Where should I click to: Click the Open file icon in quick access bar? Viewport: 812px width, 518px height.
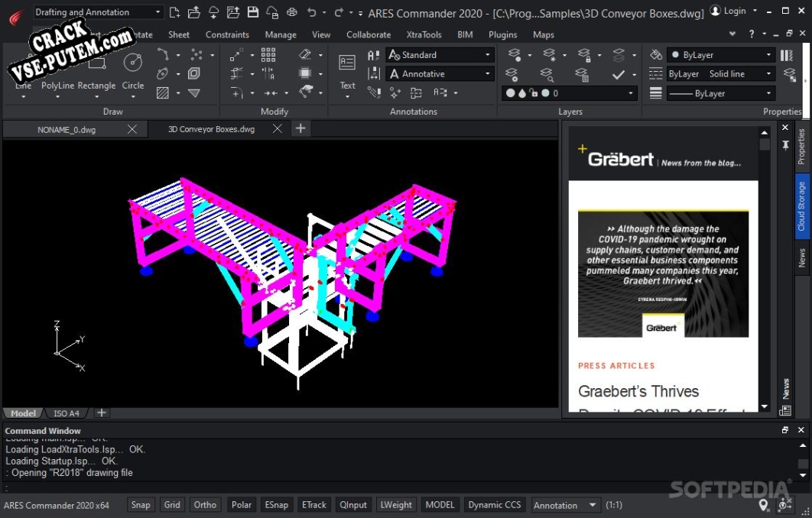193,12
